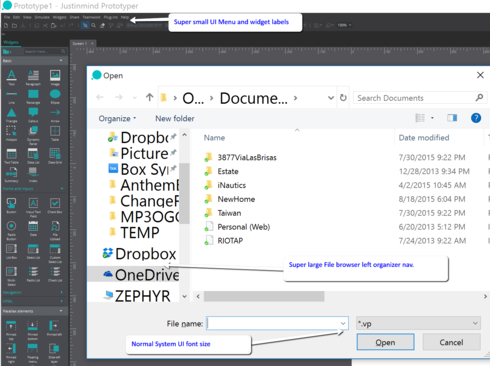Click the Open button

point(385,342)
